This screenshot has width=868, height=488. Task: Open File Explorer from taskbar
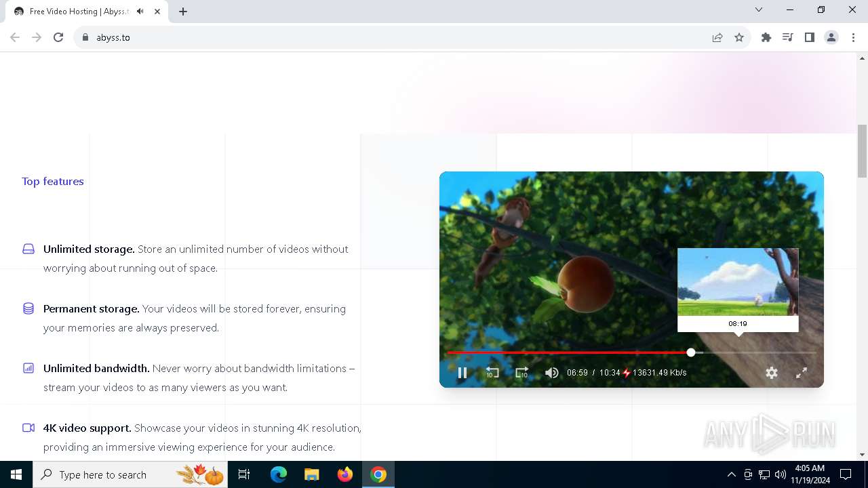pos(312,474)
